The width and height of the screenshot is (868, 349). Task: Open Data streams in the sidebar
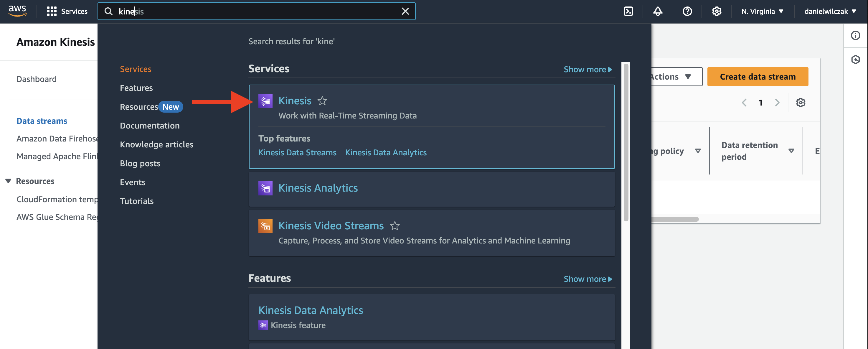pos(42,121)
